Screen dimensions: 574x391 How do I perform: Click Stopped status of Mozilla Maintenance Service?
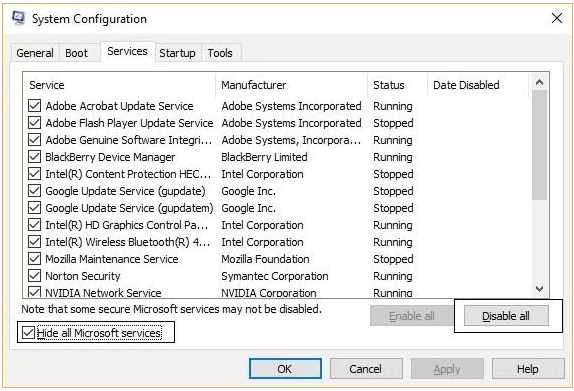tap(393, 259)
